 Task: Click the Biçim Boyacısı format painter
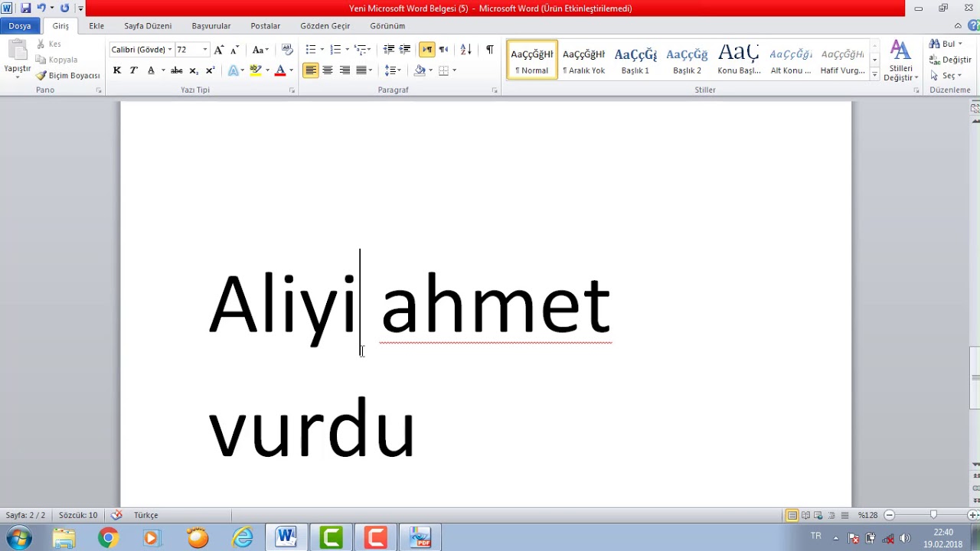tap(68, 76)
